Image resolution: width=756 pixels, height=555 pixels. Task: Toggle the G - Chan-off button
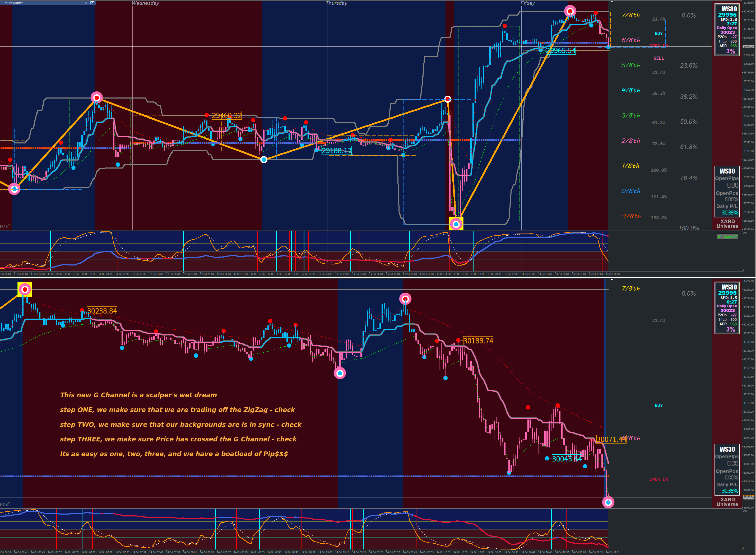pyautogui.click(x=727, y=236)
